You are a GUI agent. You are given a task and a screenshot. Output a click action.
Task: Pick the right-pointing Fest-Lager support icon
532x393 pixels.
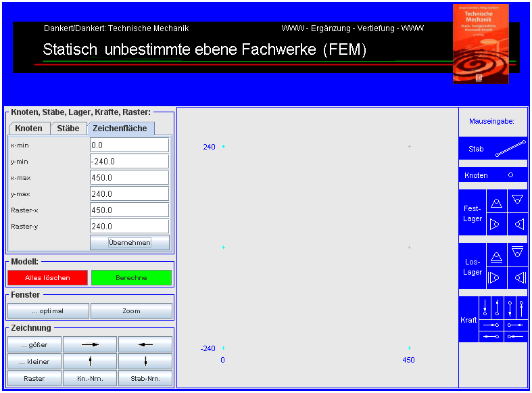496,225
